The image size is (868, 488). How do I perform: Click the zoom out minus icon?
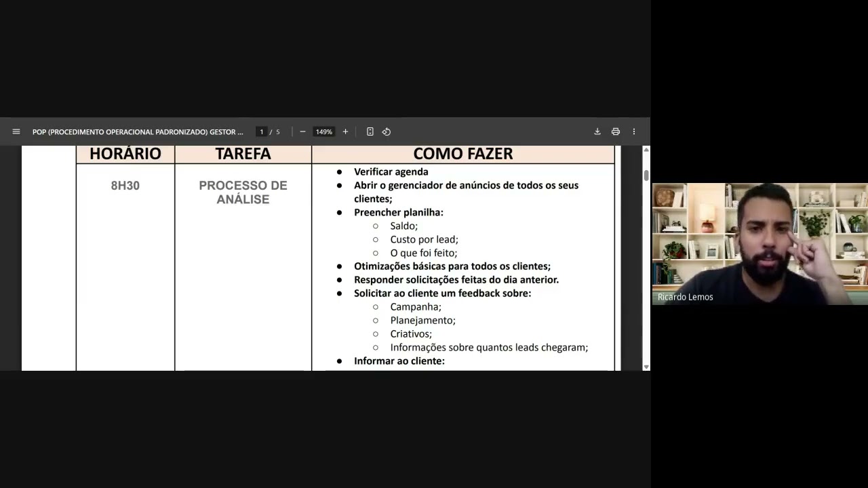click(x=302, y=131)
